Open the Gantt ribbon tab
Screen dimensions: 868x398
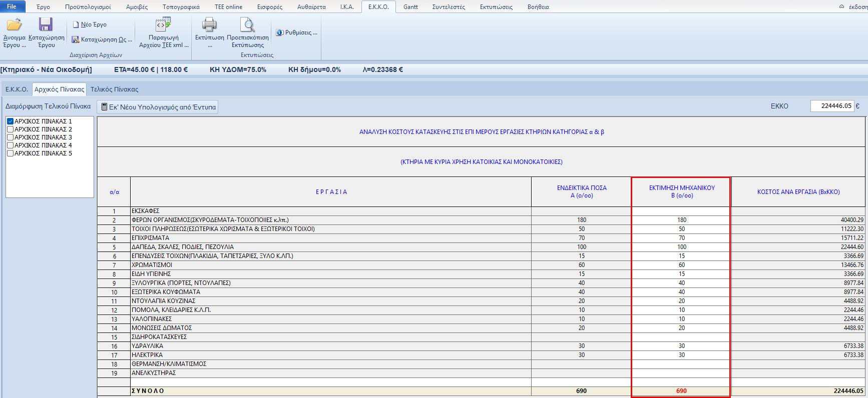410,7
